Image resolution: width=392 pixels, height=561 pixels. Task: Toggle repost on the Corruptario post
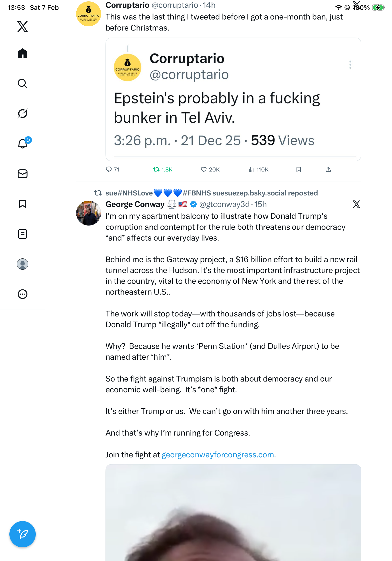156,169
